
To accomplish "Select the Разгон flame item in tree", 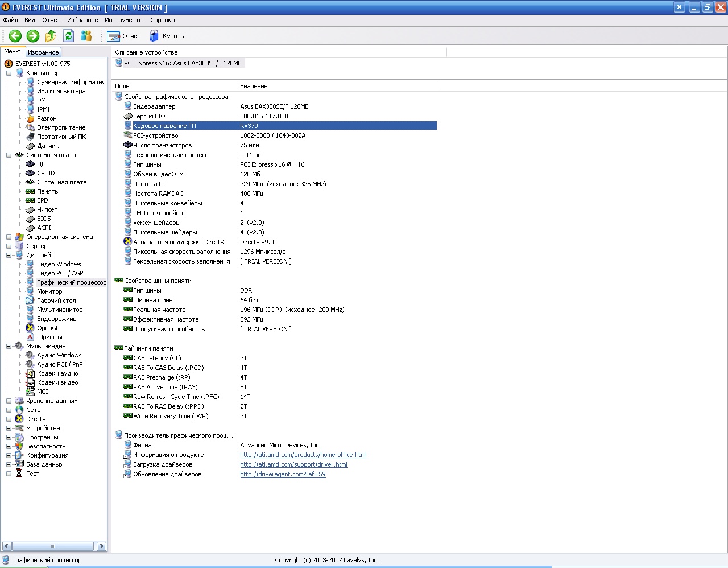I will (x=47, y=118).
